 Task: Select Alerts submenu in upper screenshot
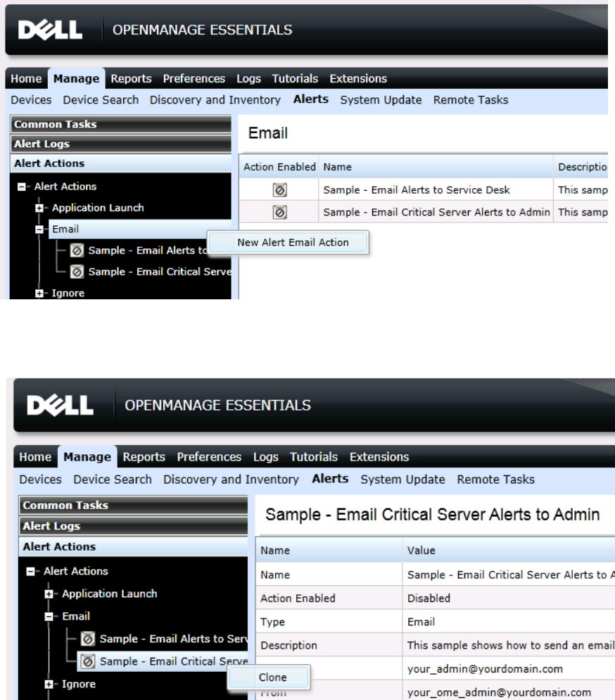311,99
